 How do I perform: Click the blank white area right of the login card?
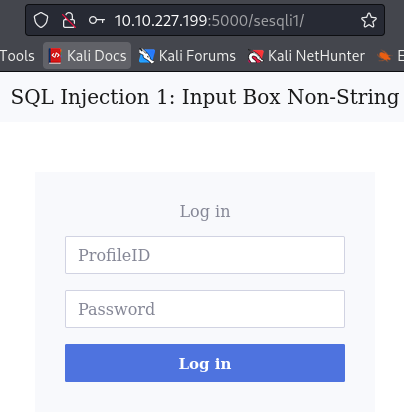tap(389, 267)
